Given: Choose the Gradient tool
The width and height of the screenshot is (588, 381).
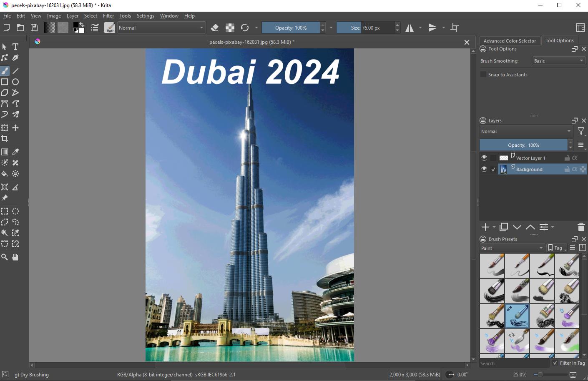Looking at the screenshot, I should point(4,152).
